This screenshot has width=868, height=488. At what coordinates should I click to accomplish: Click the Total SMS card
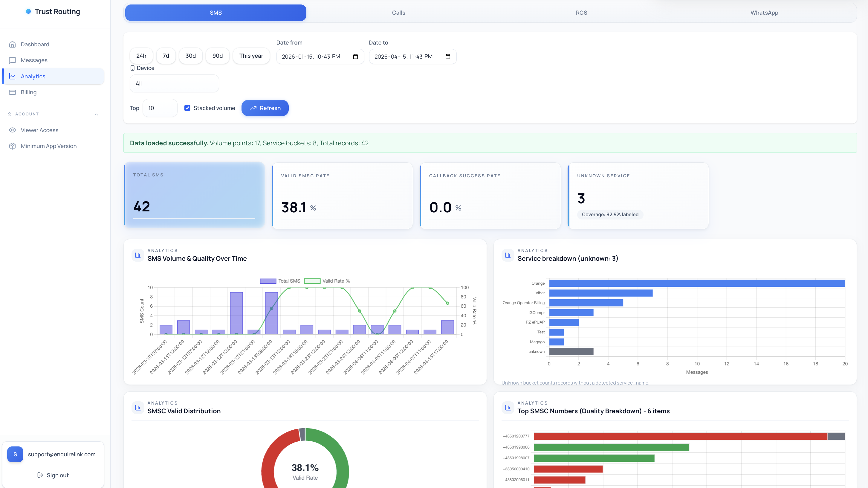coord(194,195)
